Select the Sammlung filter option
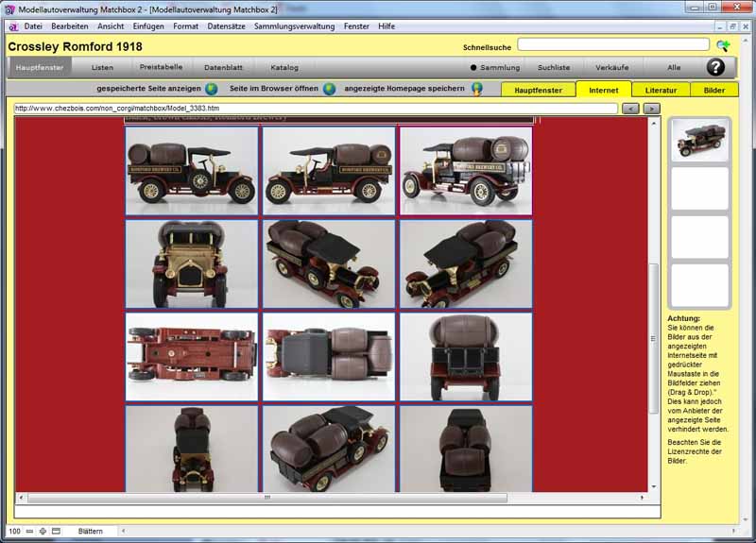 [x=495, y=68]
